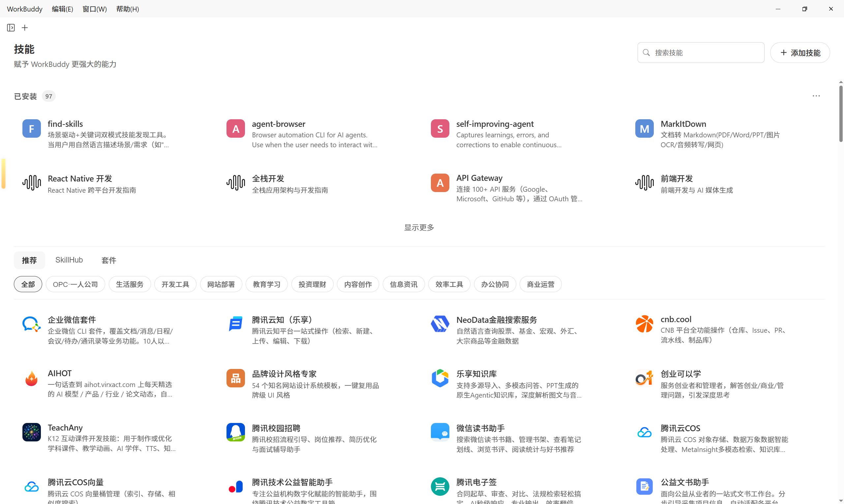Select the 开发工具 category filter

tap(175, 284)
